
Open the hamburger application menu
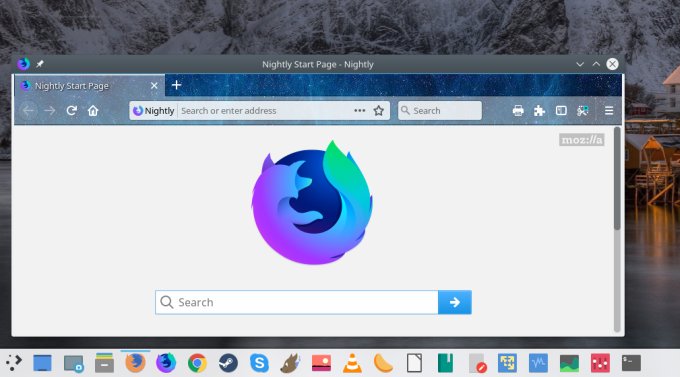[609, 111]
